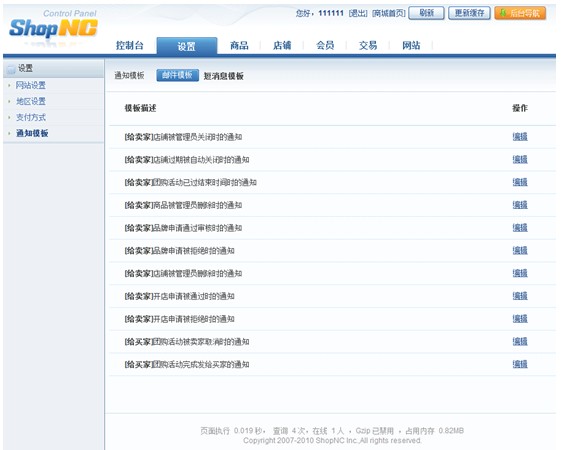Switch to the 短消息模板 tab
This screenshot has height=450, width=566.
(x=223, y=76)
